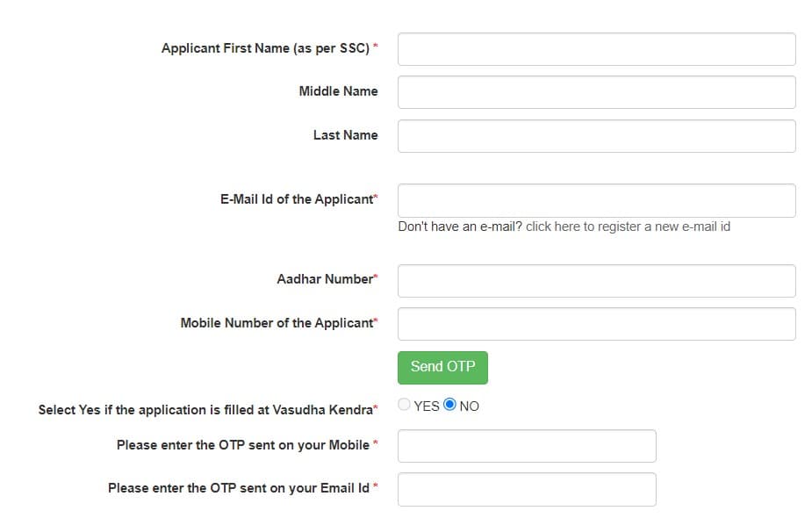Choose the NO radio button
This screenshot has width=812, height=525.
tap(450, 405)
